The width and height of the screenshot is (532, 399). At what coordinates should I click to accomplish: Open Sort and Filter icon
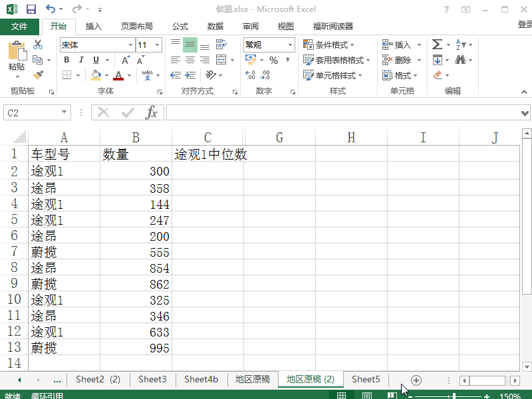pyautogui.click(x=461, y=45)
